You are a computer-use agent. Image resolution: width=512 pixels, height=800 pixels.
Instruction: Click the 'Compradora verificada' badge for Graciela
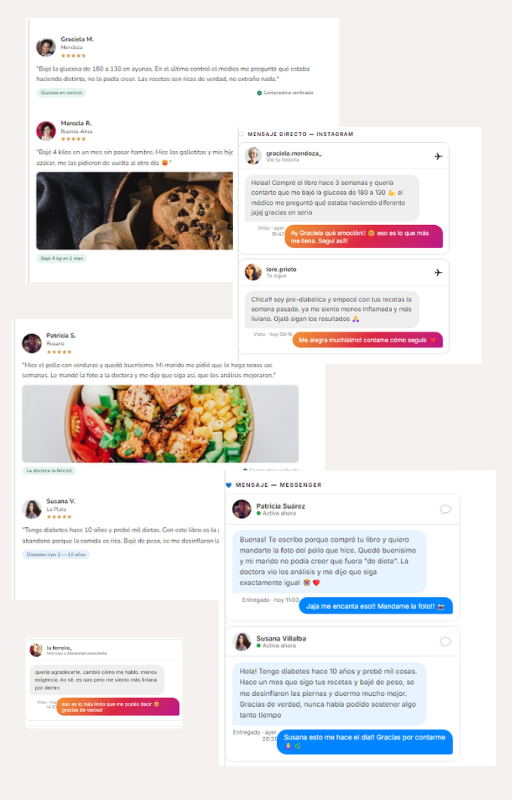(x=285, y=93)
